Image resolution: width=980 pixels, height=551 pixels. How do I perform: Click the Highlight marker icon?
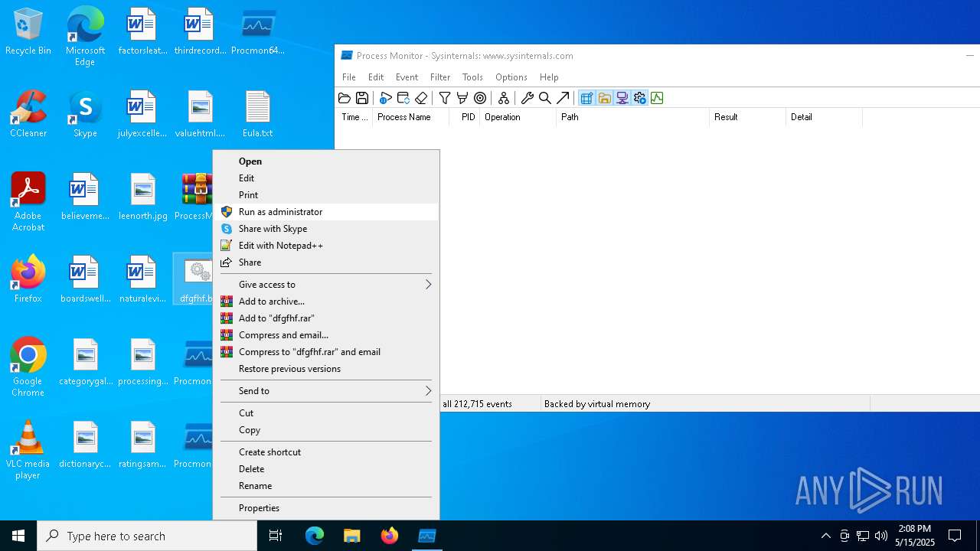pyautogui.click(x=462, y=98)
